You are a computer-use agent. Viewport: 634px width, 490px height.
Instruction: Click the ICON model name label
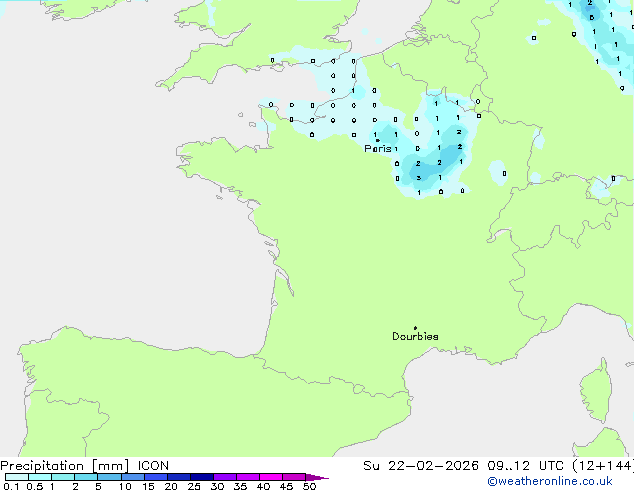pos(153,466)
